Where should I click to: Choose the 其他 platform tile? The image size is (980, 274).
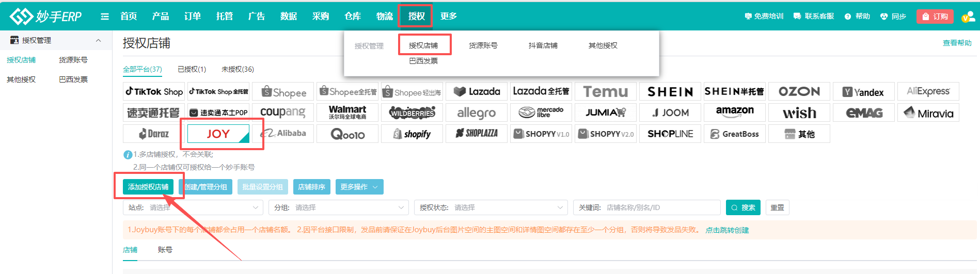[x=799, y=134]
